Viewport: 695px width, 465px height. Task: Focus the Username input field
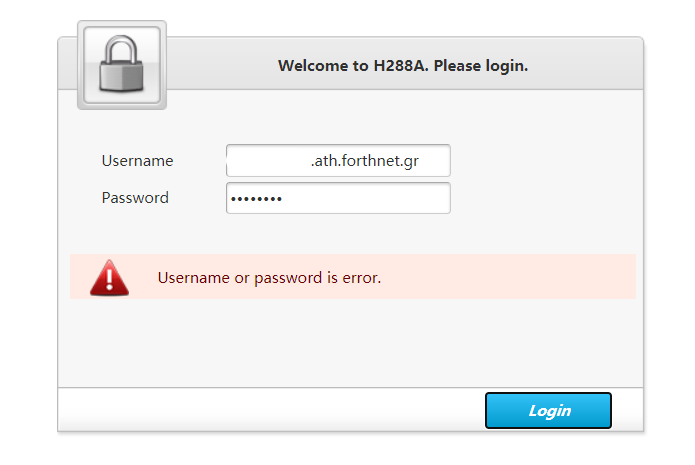point(338,160)
